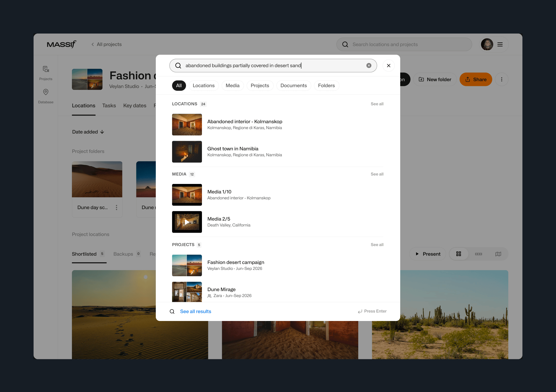556x392 pixels.
Task: Open Fashion desert campaign project result
Action: (x=278, y=265)
